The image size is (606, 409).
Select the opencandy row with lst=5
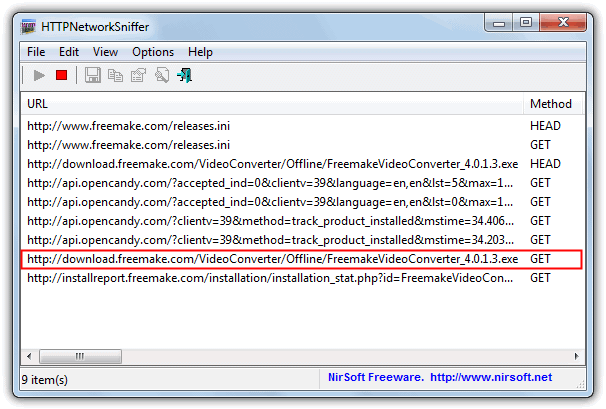pos(301,183)
